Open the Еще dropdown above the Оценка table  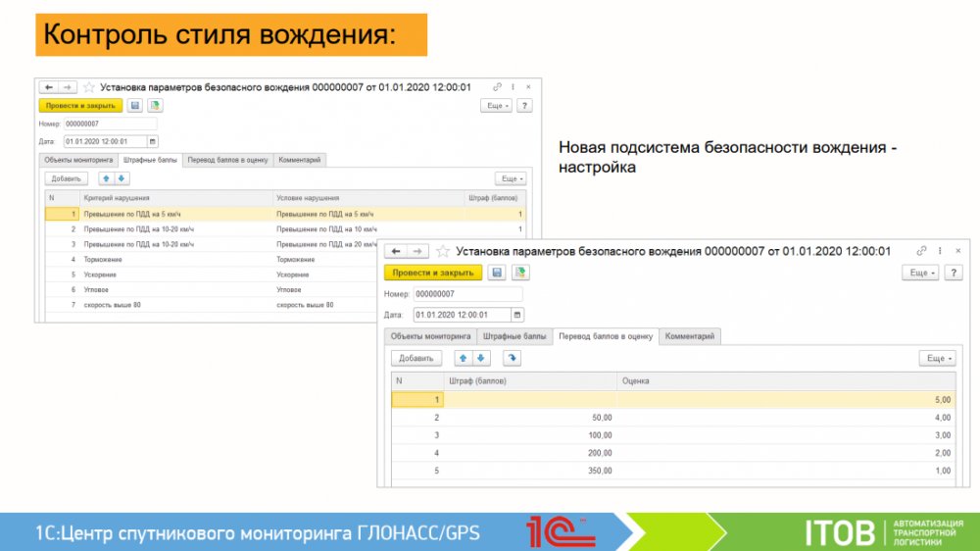coord(937,359)
